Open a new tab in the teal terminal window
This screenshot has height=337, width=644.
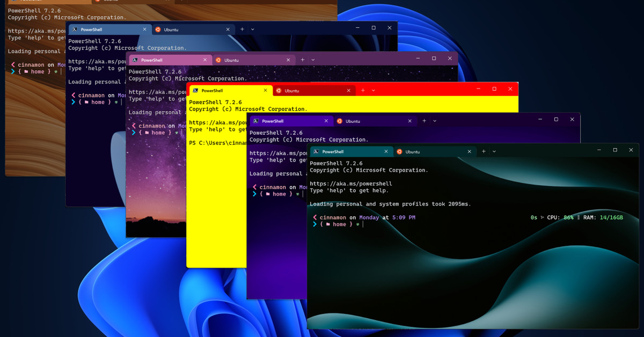click(484, 151)
